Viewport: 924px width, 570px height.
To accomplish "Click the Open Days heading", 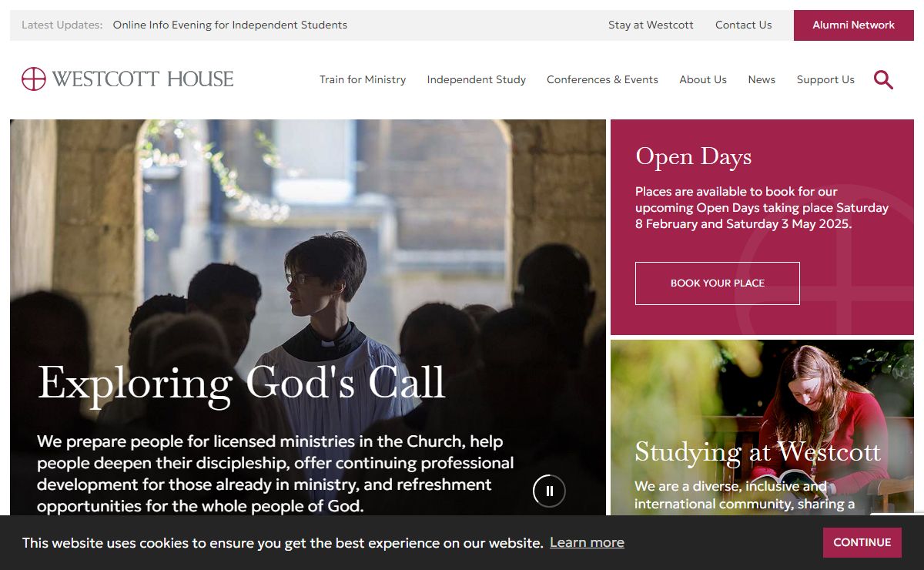I will click(x=693, y=156).
